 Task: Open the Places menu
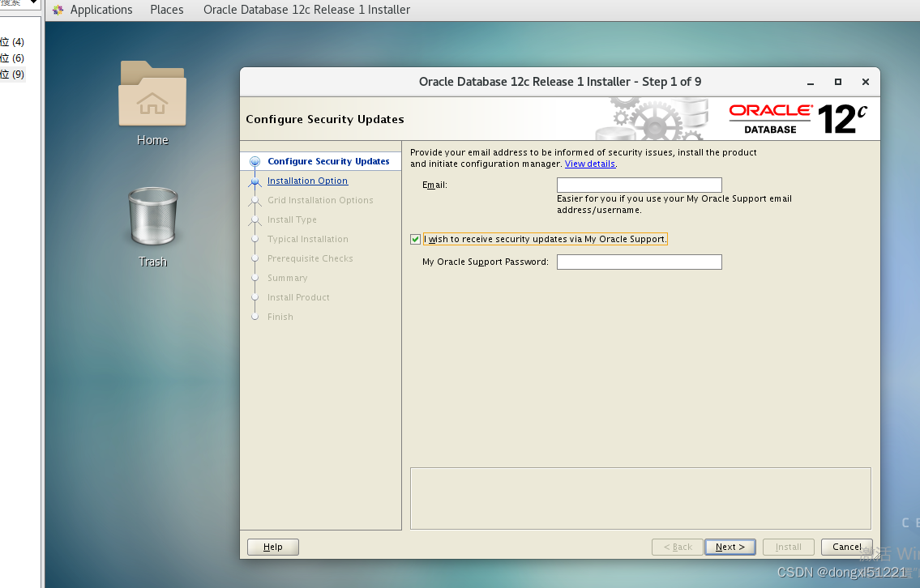pyautogui.click(x=166, y=10)
